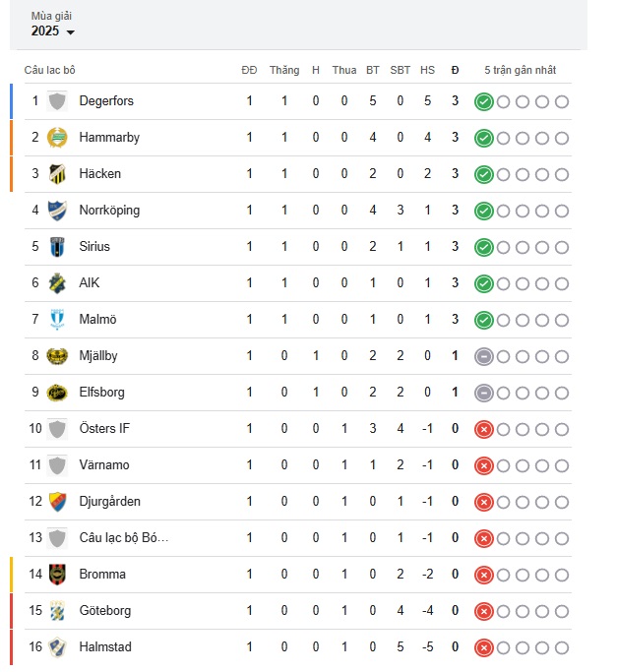The width and height of the screenshot is (617, 672).
Task: Click Mjällby gray draw indicator
Action: tap(483, 356)
